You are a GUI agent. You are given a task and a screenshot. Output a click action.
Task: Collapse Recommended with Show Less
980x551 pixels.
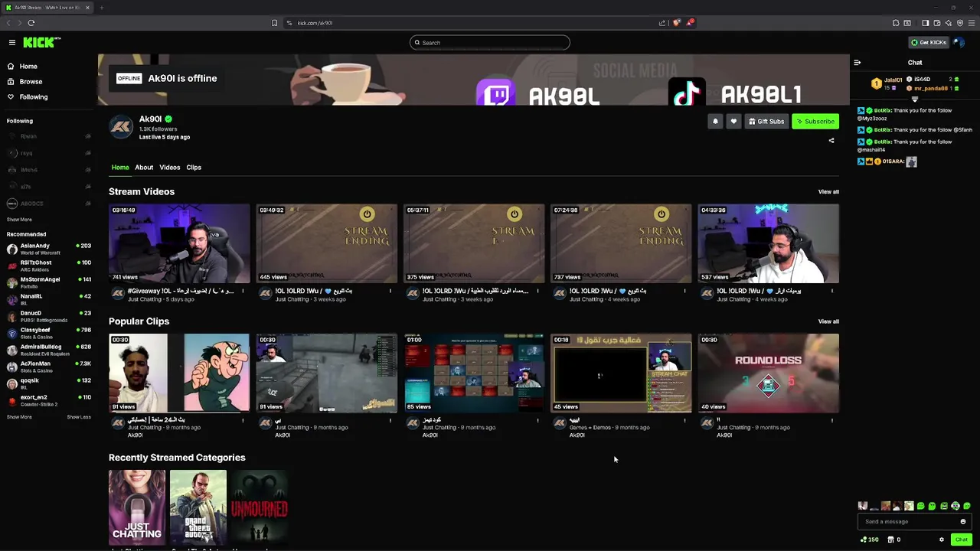[79, 417]
